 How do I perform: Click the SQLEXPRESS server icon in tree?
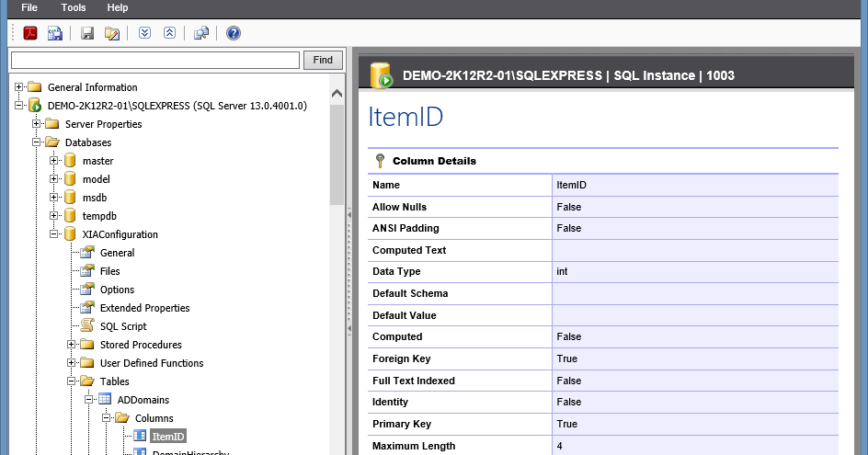pyautogui.click(x=35, y=105)
